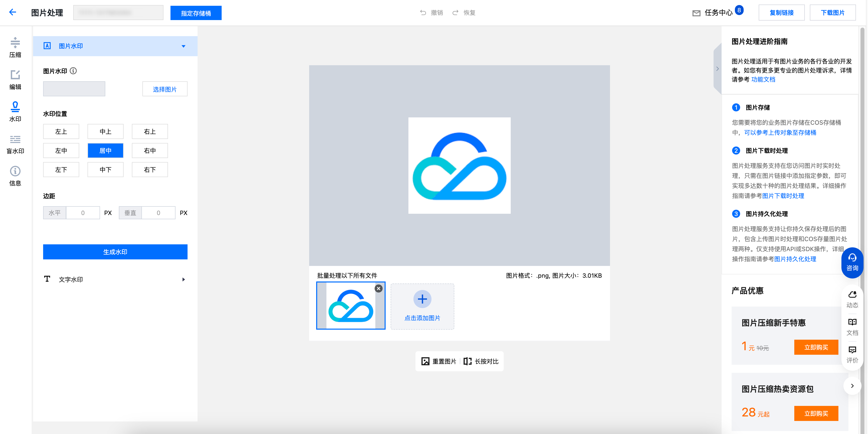Open the 文档 book icon

coord(852,322)
